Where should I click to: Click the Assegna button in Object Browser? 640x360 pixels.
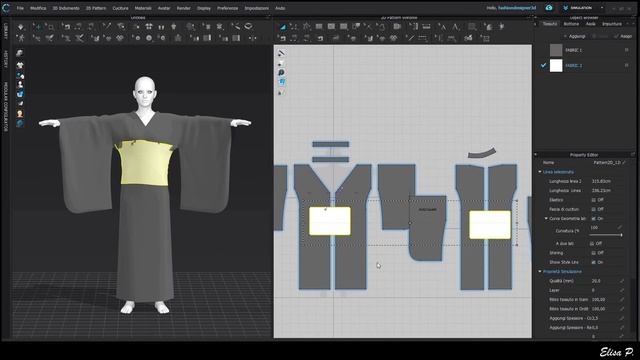pyautogui.click(x=623, y=36)
